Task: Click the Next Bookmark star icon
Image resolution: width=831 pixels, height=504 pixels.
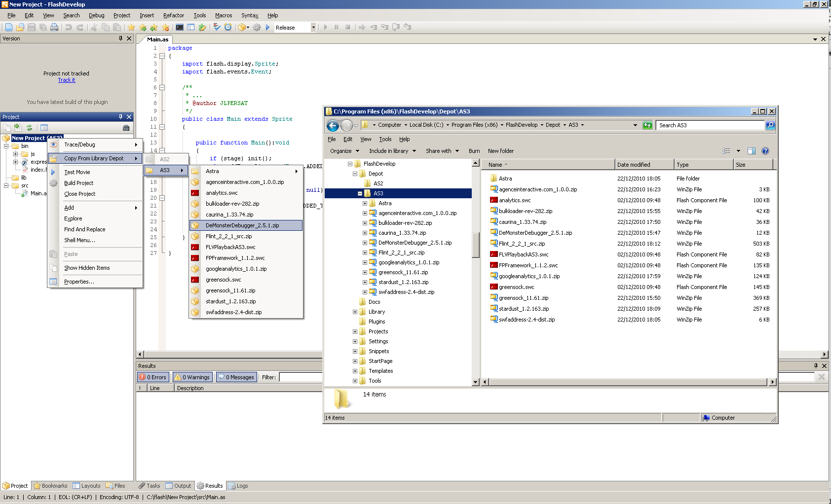Action: 143,28
